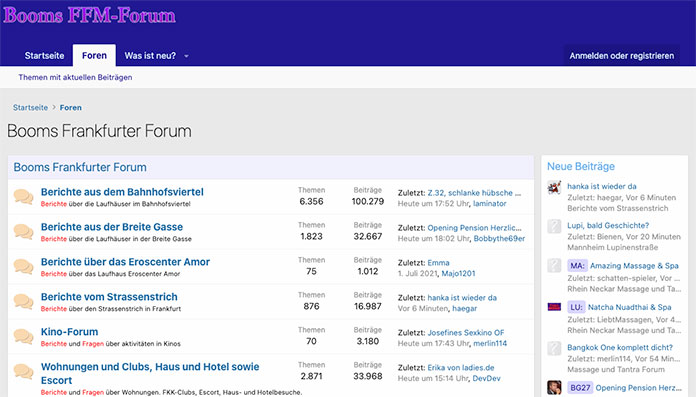696x397 pixels.
Task: Open latest thread Erika von ladies.de
Action: pos(461,368)
